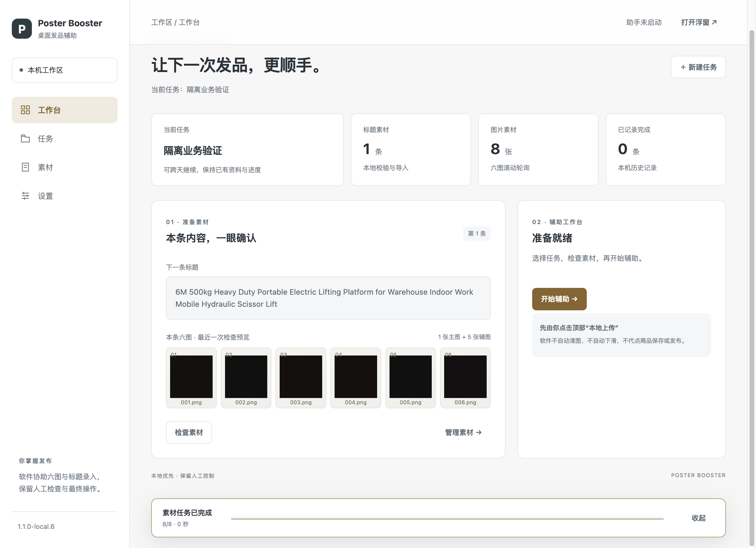Select the 本机工作区 workspace selector
756x548 pixels.
pos(65,70)
